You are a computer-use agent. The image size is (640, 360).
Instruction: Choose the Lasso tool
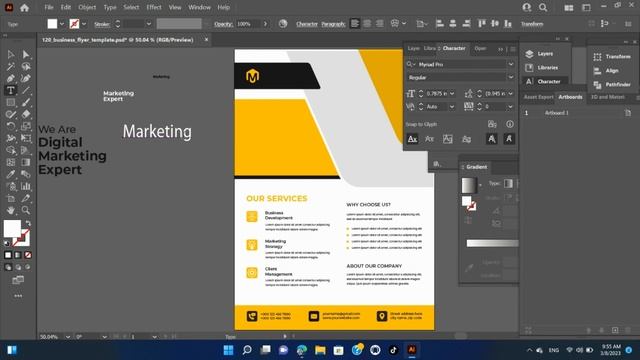(26, 66)
